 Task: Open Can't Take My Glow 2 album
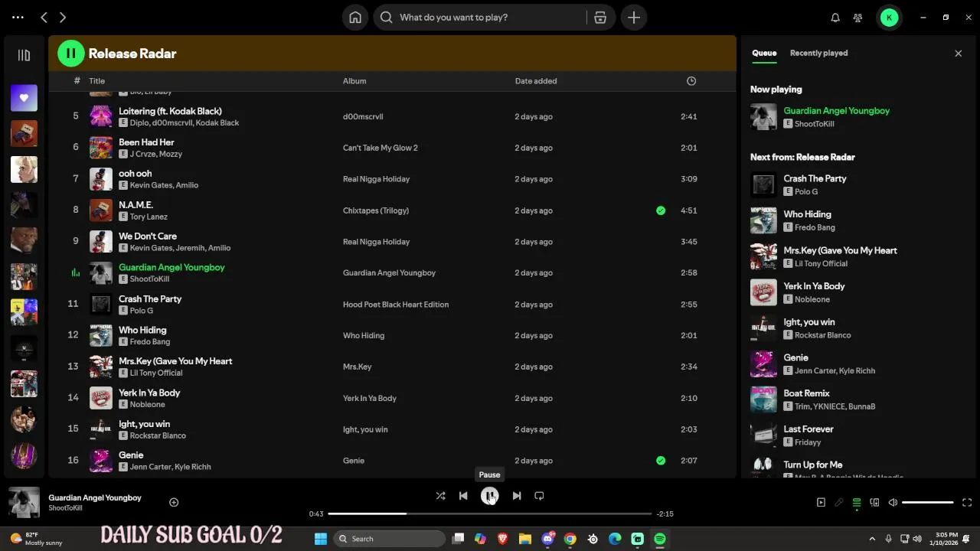pos(381,148)
